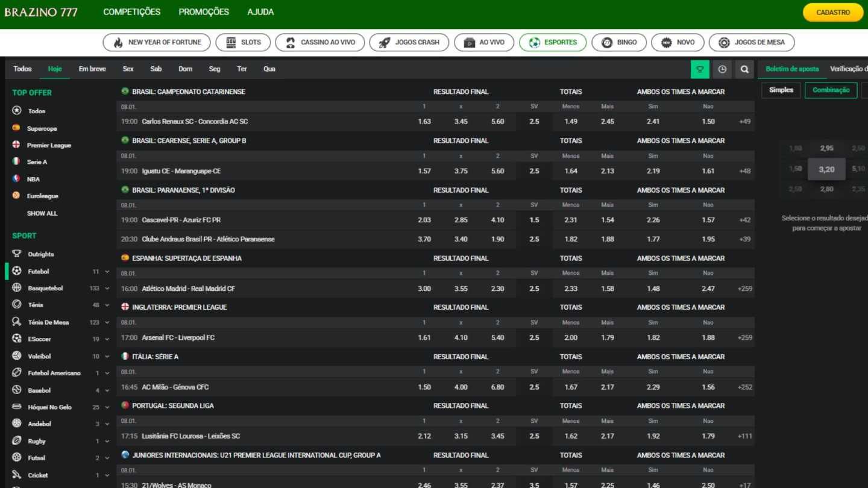Click SHOW ALL under Top Offer
The height and width of the screenshot is (488, 868).
42,213
